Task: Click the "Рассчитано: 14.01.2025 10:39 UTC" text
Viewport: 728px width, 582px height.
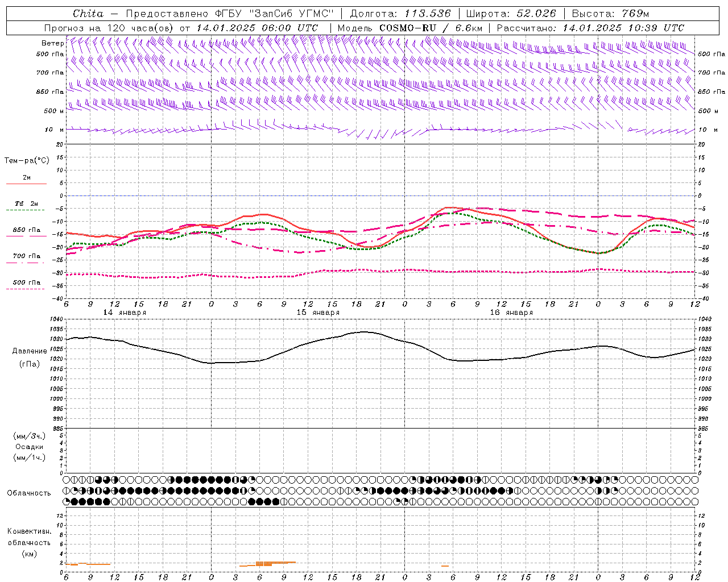Action: pos(590,28)
